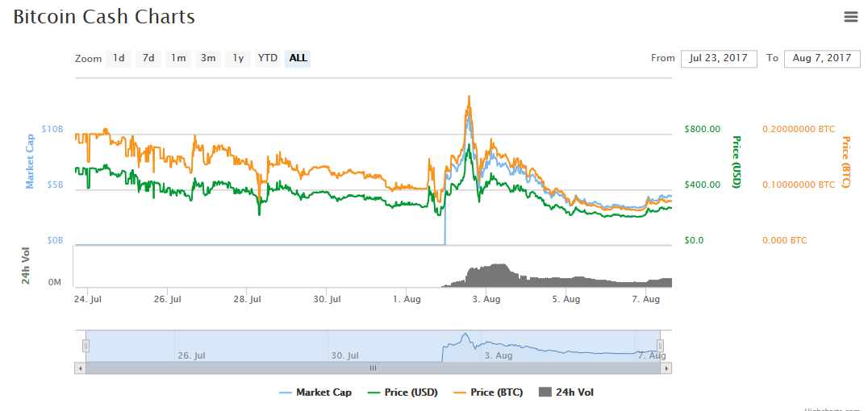This screenshot has height=411, width=868.
Task: Toggle the Market Cap series in legend
Action: (x=315, y=392)
